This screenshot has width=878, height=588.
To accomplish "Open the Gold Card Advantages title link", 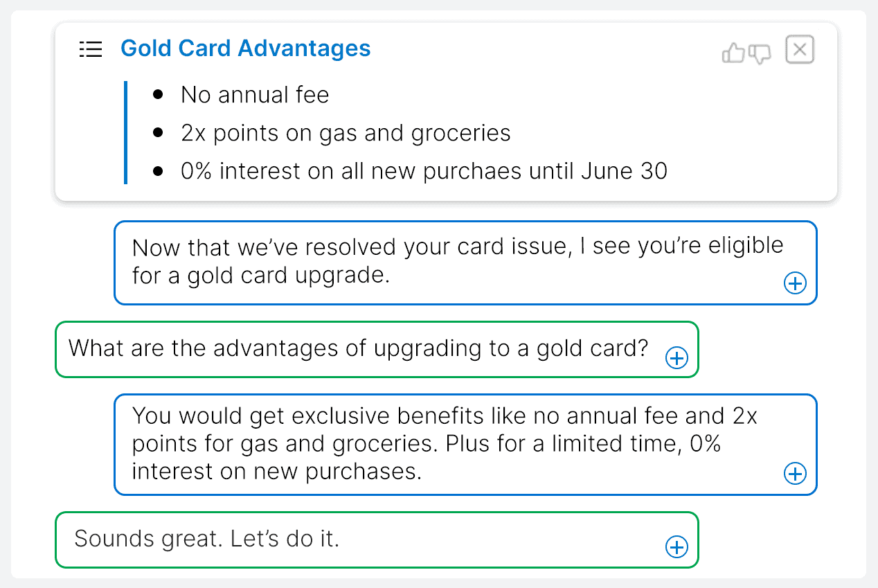I will 246,48.
